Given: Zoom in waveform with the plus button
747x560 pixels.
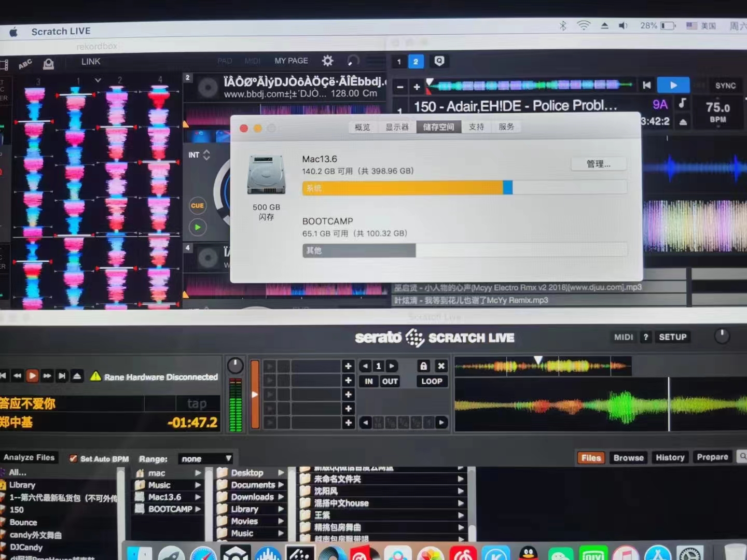Looking at the screenshot, I should coord(417,87).
